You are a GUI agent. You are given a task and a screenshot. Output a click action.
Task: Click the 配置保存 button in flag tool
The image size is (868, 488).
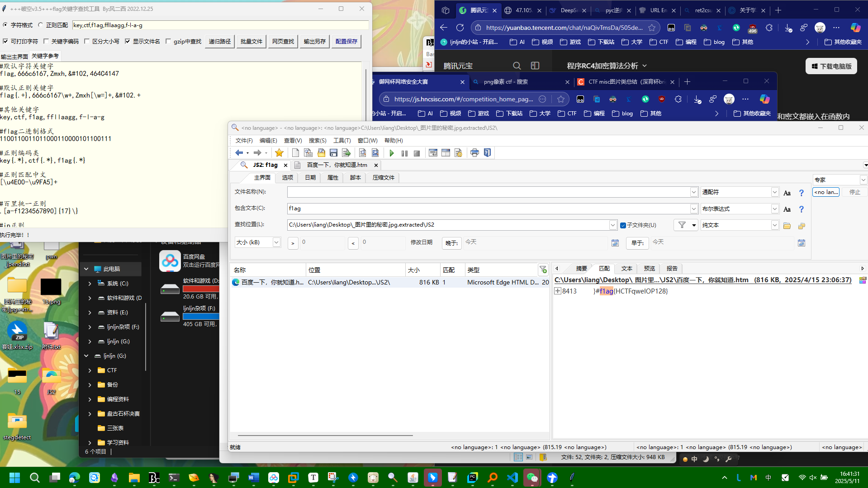coord(346,42)
